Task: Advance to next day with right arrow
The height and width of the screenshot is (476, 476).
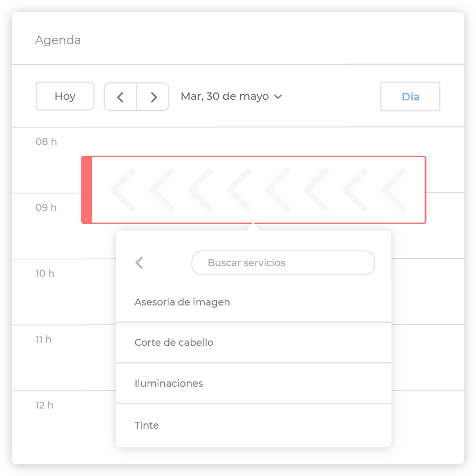Action: tap(154, 97)
